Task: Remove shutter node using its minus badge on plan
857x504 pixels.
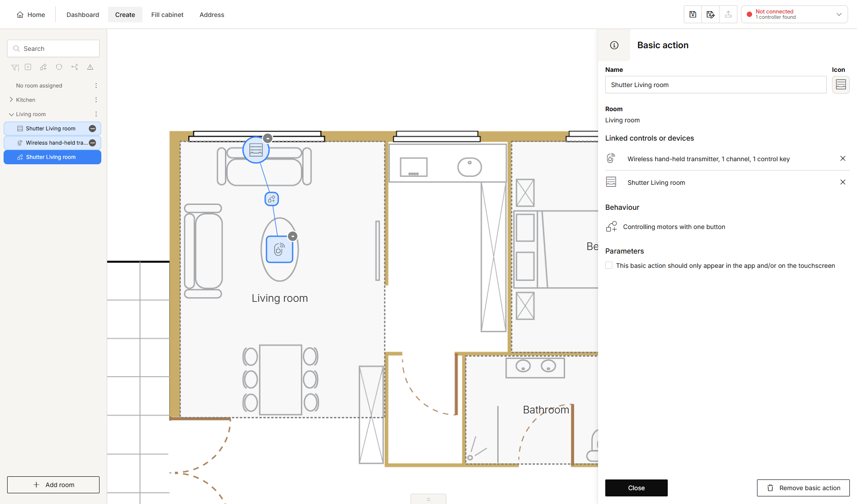Action: 268,138
